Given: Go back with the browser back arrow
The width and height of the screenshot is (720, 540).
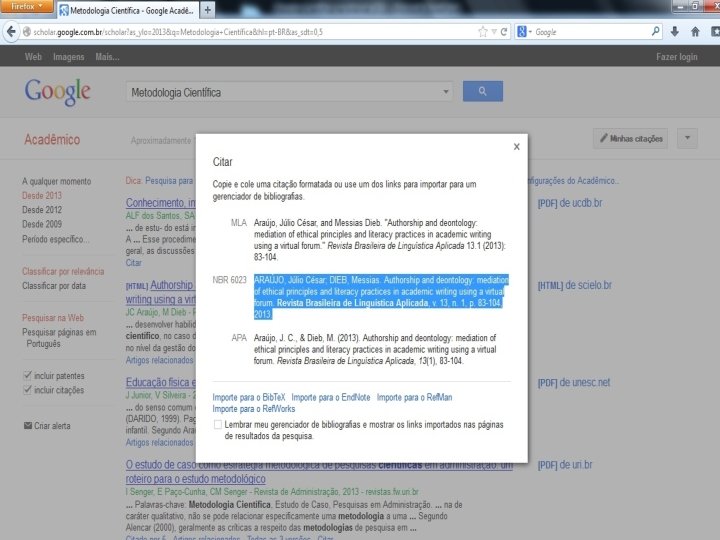Looking at the screenshot, I should [x=11, y=32].
